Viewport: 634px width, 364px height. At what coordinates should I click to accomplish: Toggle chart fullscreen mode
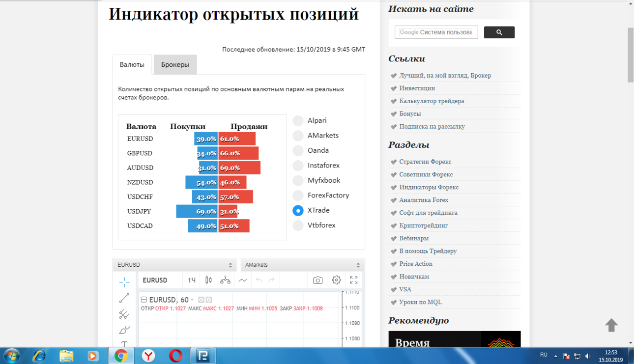coord(354,280)
